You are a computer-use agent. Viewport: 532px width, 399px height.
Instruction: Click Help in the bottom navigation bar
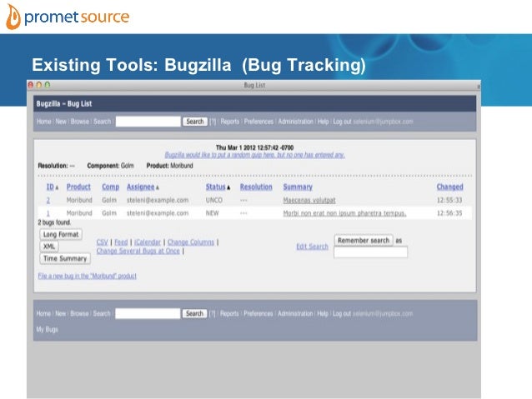click(x=323, y=314)
